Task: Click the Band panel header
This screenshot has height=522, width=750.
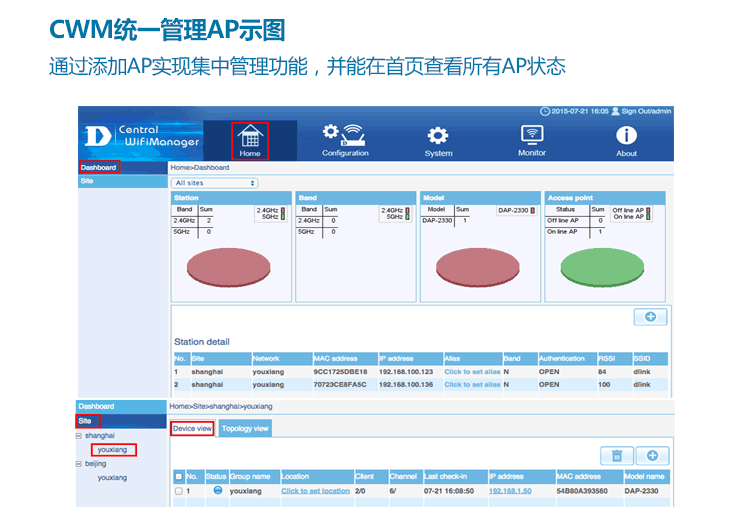Action: (x=356, y=198)
